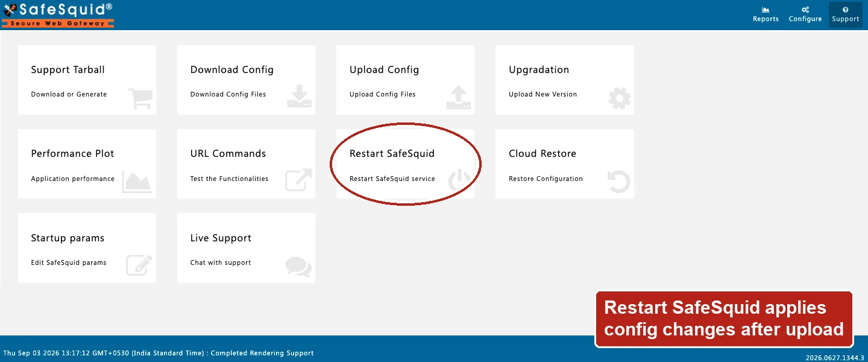The image size is (868, 362).
Task: Click 'Application performance' text
Action: pos(72,179)
